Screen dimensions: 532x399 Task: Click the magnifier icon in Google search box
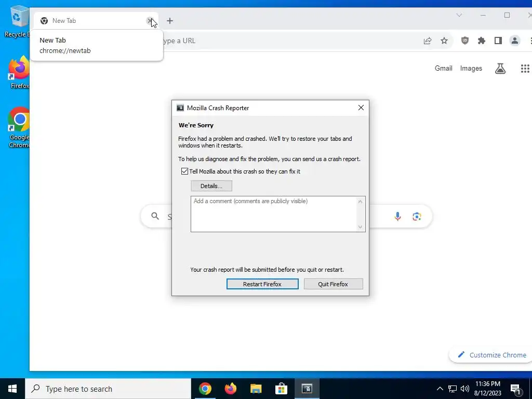(155, 216)
